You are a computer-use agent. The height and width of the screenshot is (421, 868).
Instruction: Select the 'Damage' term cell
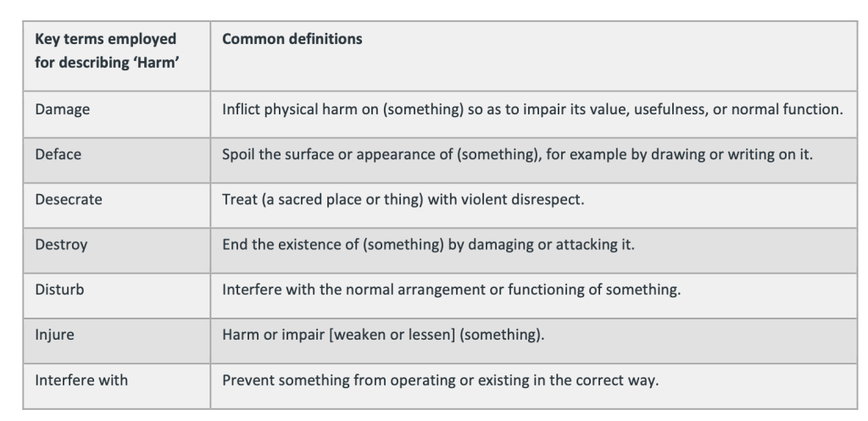60,111
